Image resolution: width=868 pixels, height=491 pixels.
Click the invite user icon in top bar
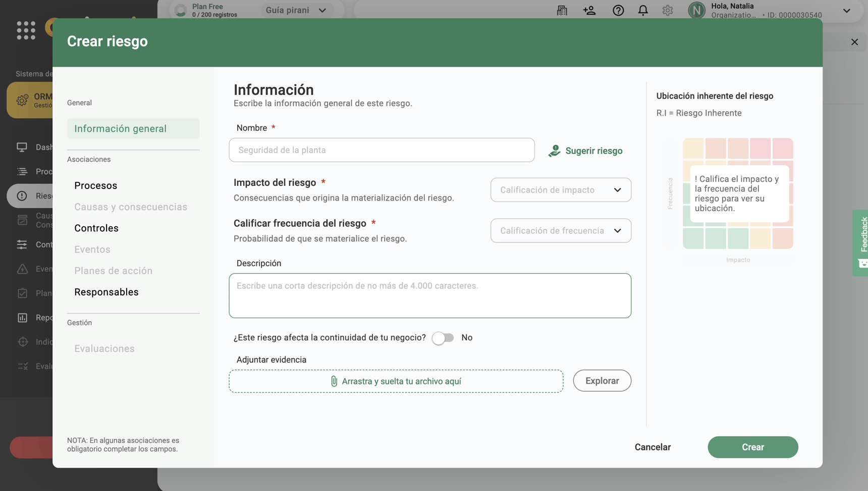(589, 10)
